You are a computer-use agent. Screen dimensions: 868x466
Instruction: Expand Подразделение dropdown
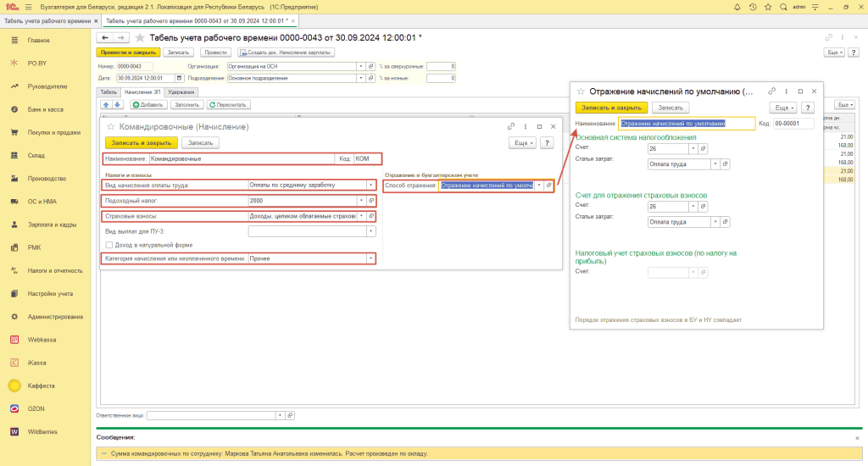(x=361, y=78)
